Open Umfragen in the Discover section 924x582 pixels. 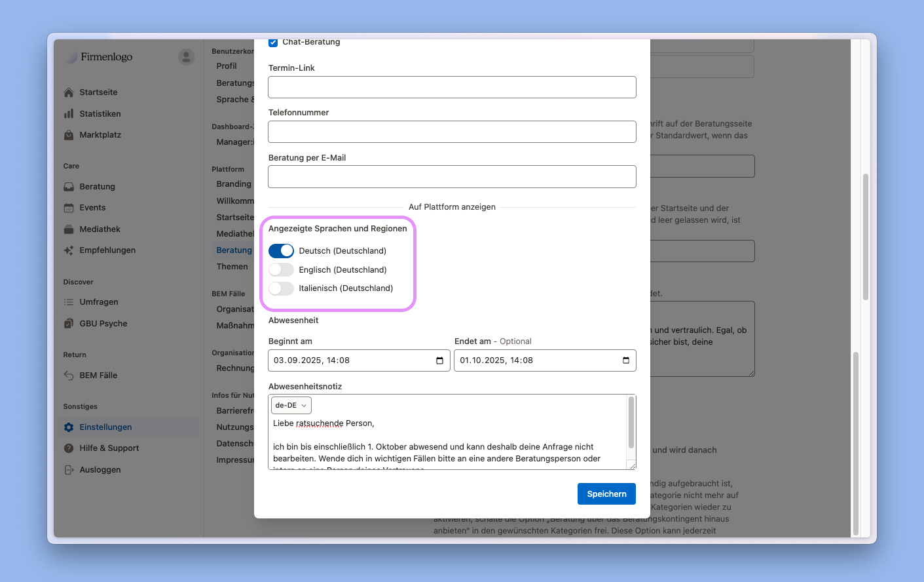point(98,302)
